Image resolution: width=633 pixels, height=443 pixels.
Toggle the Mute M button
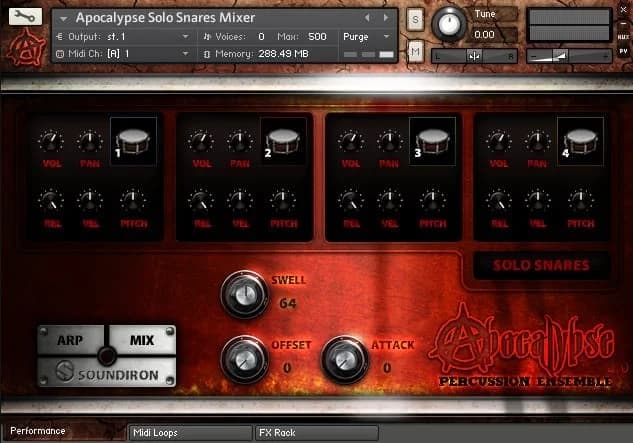pos(415,50)
